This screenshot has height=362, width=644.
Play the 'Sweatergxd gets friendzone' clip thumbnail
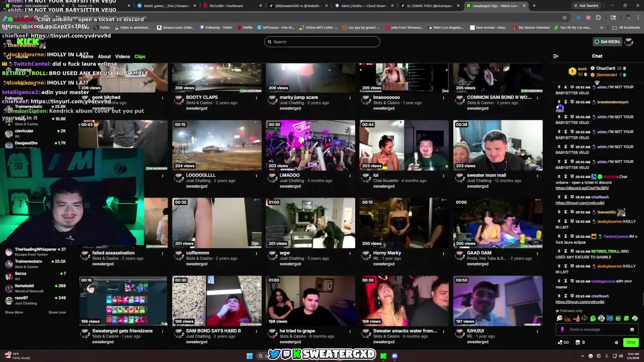(x=123, y=301)
